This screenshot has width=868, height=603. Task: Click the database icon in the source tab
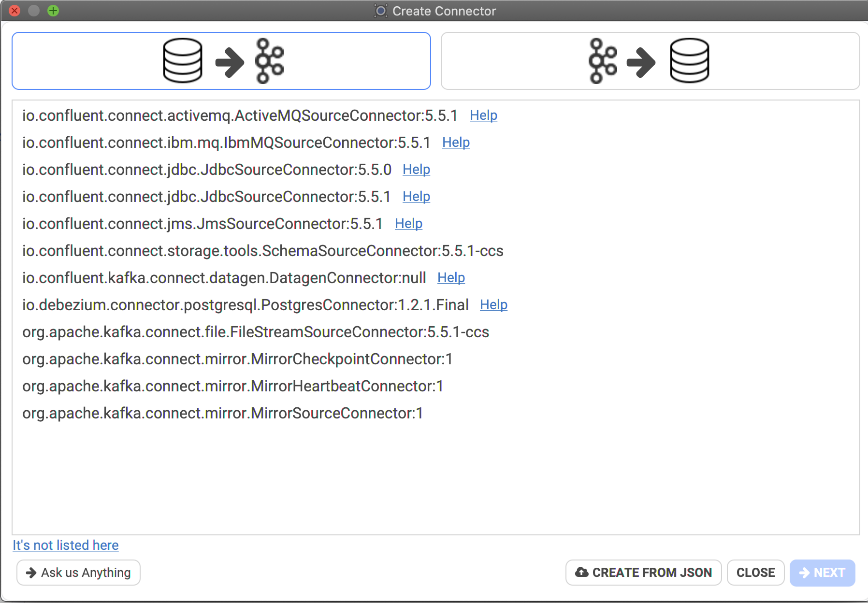pyautogui.click(x=183, y=61)
